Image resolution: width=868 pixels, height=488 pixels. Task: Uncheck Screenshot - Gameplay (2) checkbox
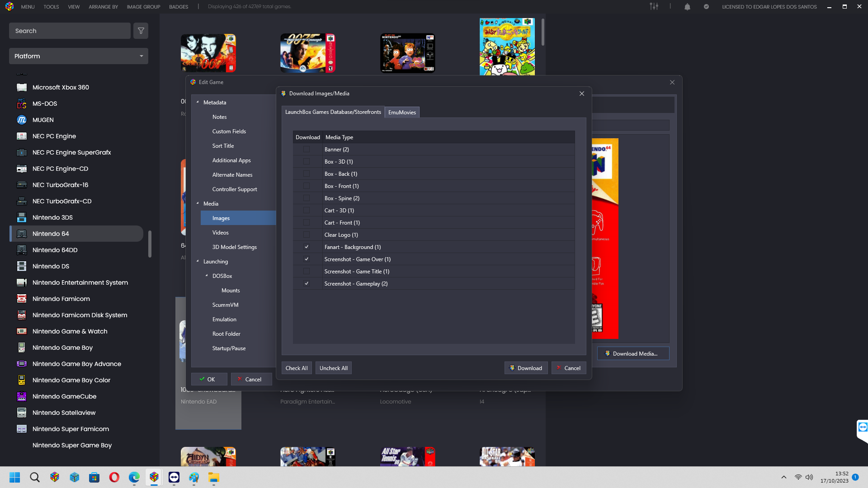(x=307, y=283)
